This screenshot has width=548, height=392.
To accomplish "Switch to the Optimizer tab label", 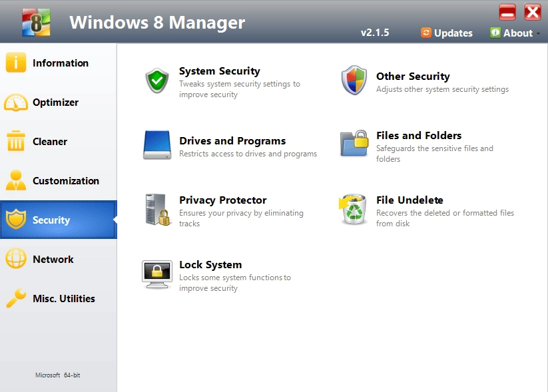I will click(55, 102).
